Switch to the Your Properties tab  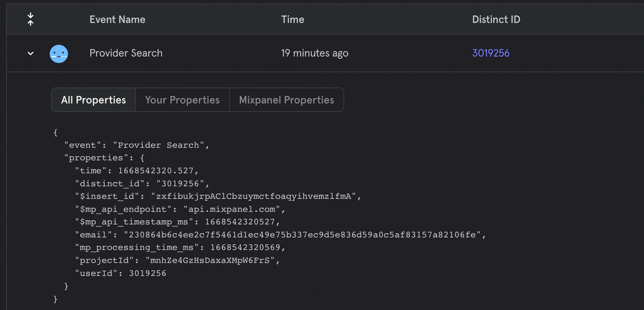pyautogui.click(x=182, y=100)
